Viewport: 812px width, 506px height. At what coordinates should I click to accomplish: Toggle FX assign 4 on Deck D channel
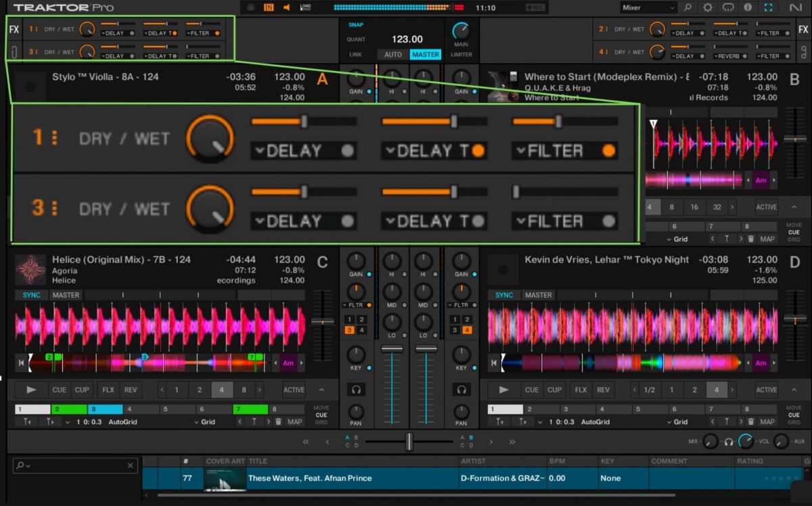coord(467,330)
